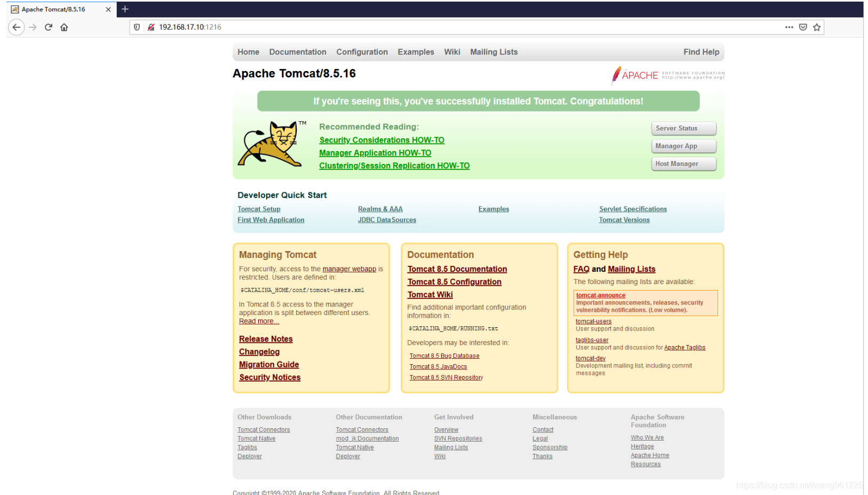Open Tomcat 8.5 JavaDocs link
The image size is (868, 495).
coord(438,366)
